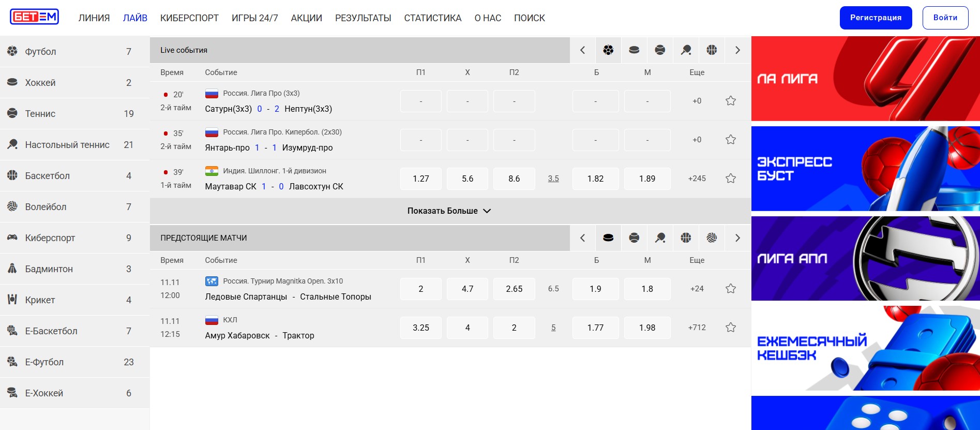980x430 pixels.
Task: Favorite the Маутавар СК match with star
Action: click(730, 179)
